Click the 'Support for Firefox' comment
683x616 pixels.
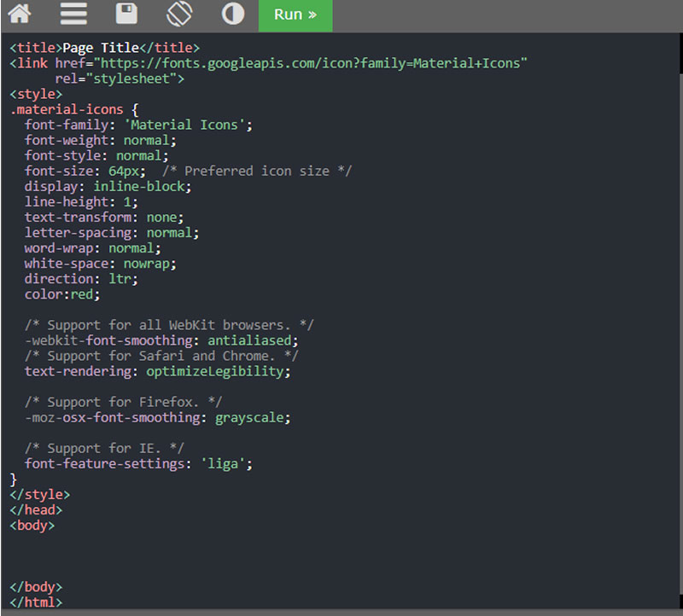tap(123, 402)
